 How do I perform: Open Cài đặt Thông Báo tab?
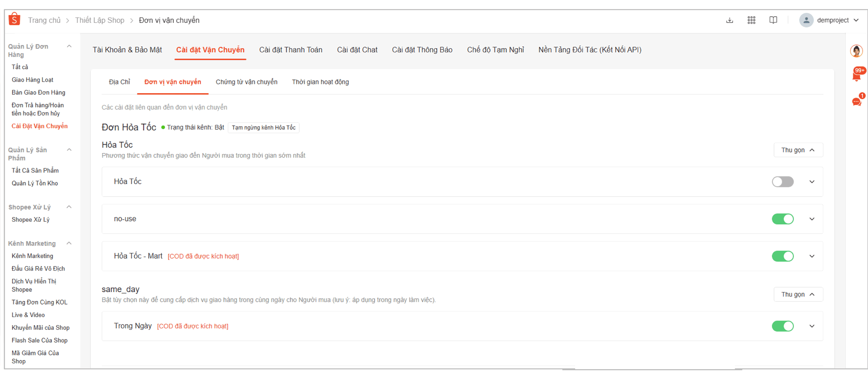(422, 50)
